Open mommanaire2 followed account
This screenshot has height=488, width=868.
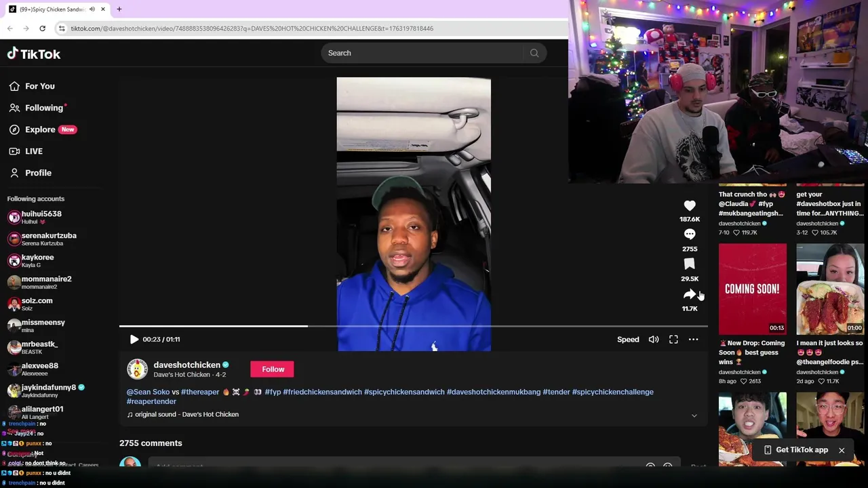pos(39,282)
